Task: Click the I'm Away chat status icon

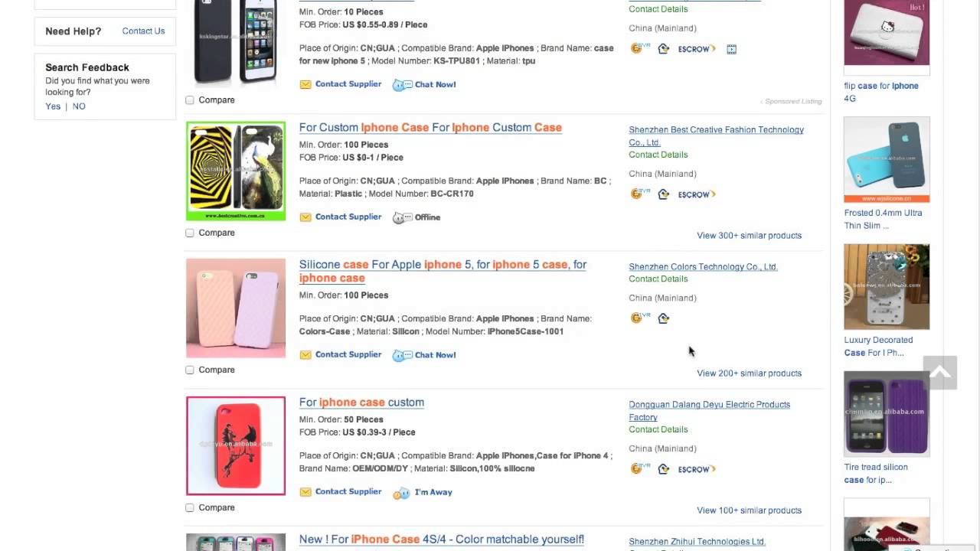Action: [402, 493]
